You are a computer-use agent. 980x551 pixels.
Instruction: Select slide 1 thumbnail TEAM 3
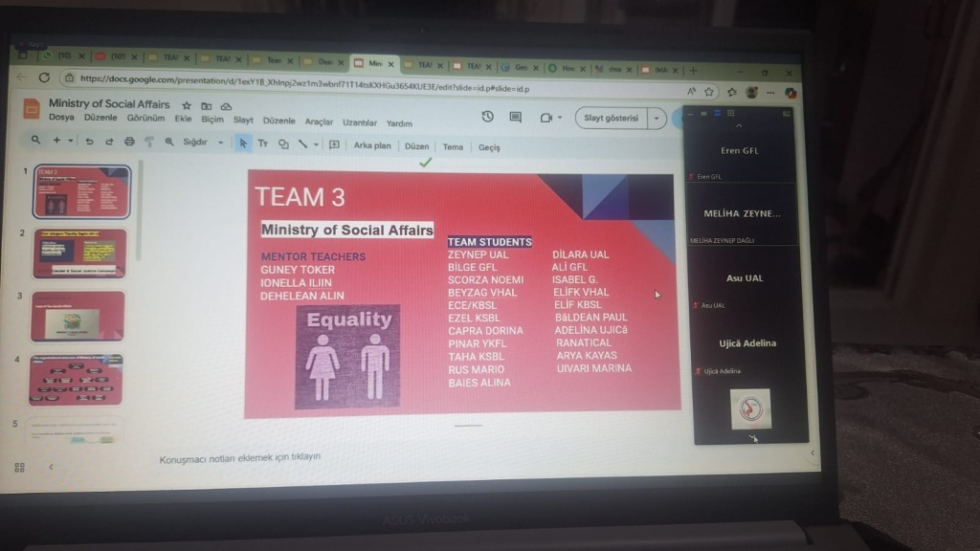[82, 191]
